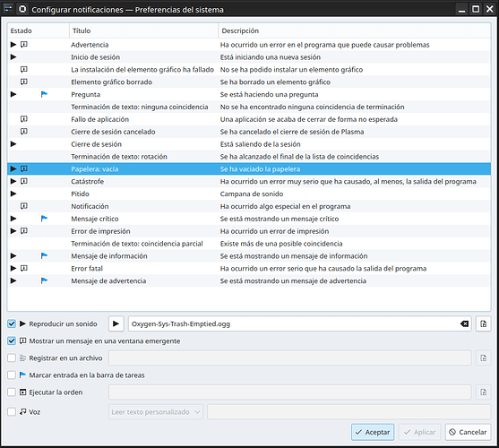Sort list by the Descripción column header
This screenshot has width=499, height=448.
(x=355, y=30)
